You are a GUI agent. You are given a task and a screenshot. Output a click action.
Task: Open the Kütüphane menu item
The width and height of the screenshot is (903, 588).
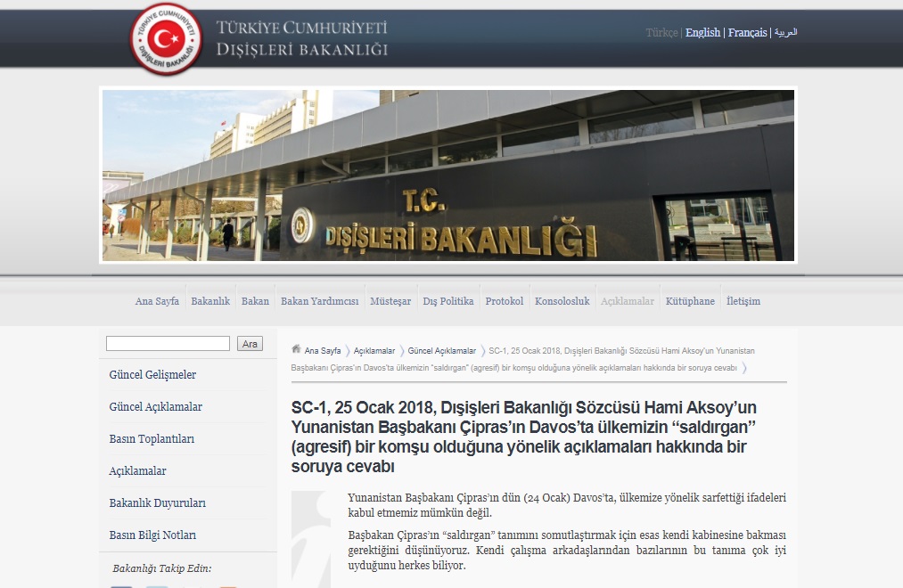690,301
